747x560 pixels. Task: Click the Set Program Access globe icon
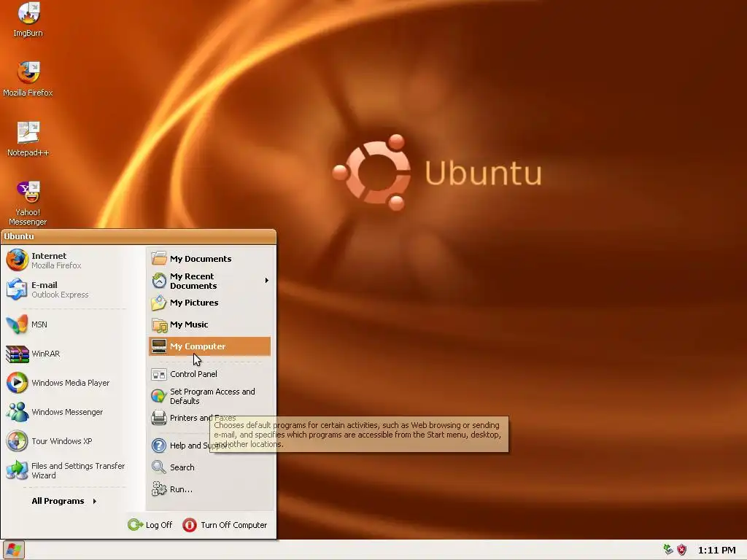coord(159,396)
